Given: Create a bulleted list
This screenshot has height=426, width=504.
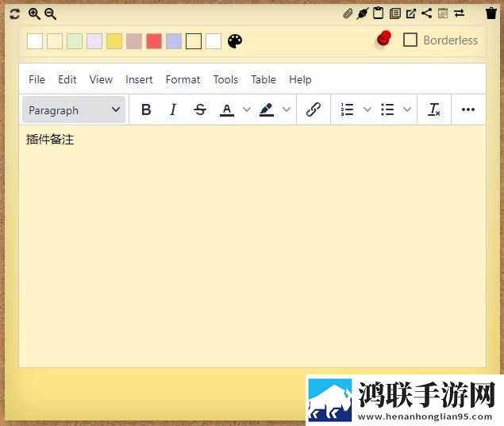Looking at the screenshot, I should click(x=387, y=109).
